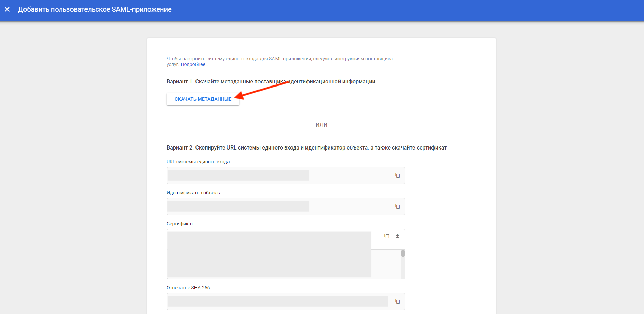644x314 pixels.
Task: Click the ИЛИ separator label
Action: point(321,125)
